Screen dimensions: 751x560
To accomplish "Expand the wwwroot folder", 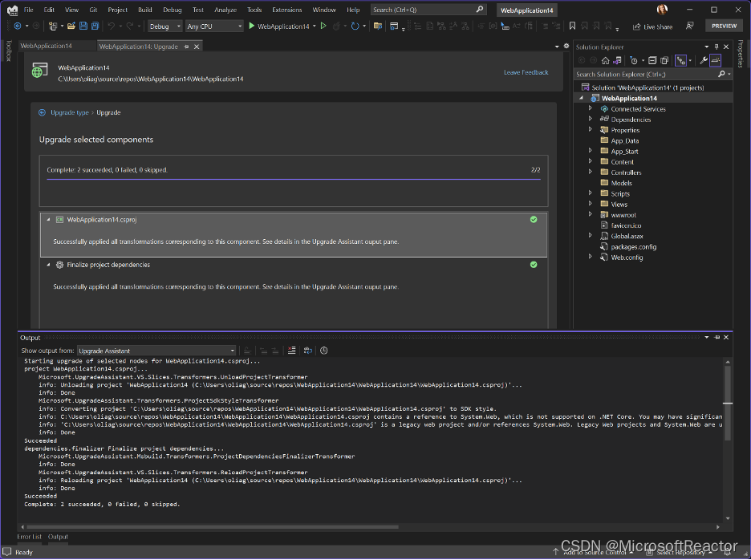I will click(x=591, y=214).
